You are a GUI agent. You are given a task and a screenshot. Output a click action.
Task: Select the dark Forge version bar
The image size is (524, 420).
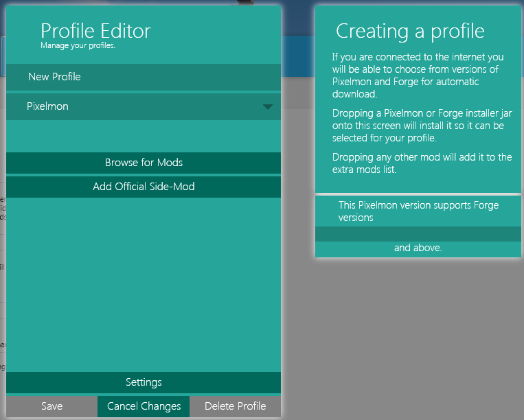(x=418, y=234)
